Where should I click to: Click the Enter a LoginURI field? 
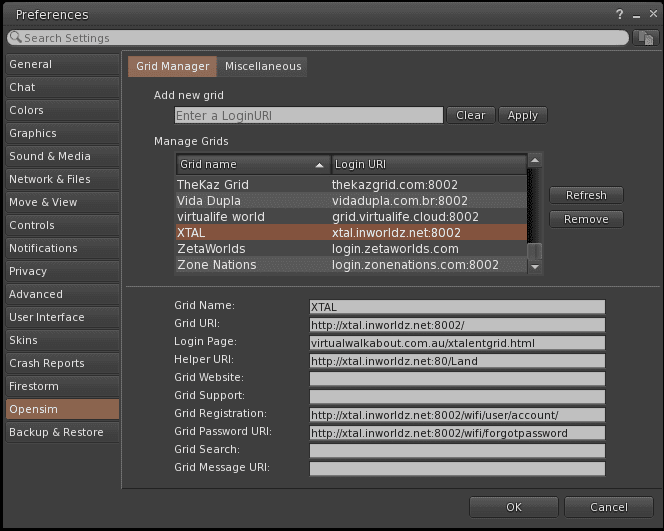coord(308,115)
